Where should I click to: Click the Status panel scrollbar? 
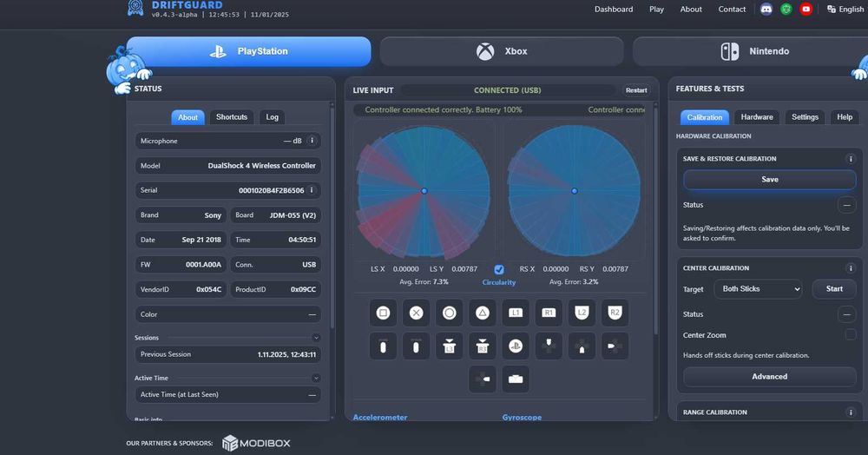pos(332,216)
